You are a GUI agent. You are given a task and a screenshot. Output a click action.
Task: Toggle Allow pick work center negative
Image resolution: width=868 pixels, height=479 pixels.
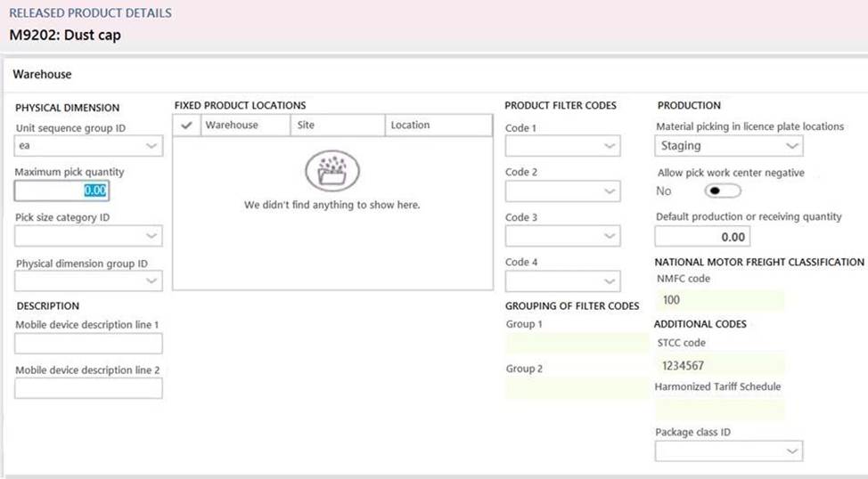point(722,191)
